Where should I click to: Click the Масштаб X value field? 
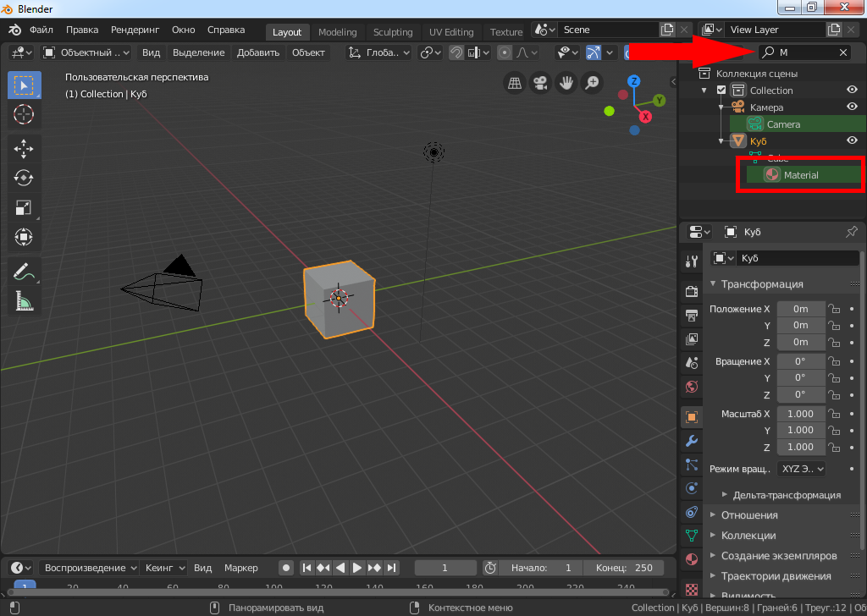point(800,414)
